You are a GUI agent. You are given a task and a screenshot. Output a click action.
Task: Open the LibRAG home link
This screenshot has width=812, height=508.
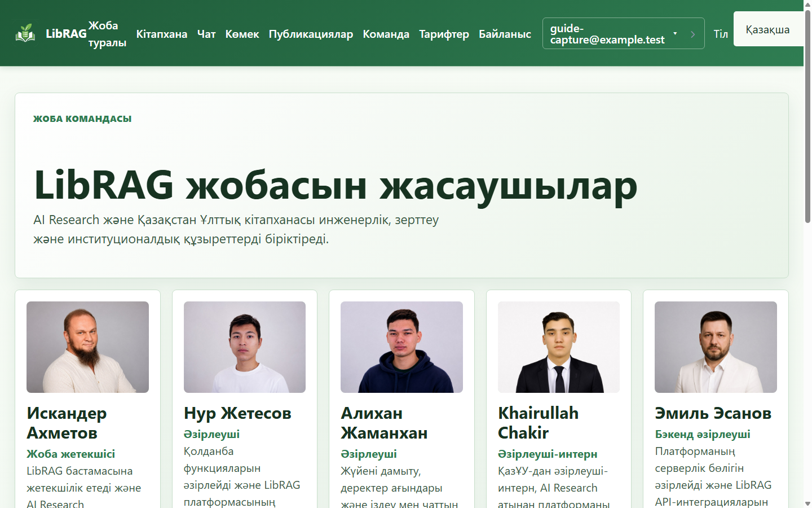pyautogui.click(x=51, y=33)
